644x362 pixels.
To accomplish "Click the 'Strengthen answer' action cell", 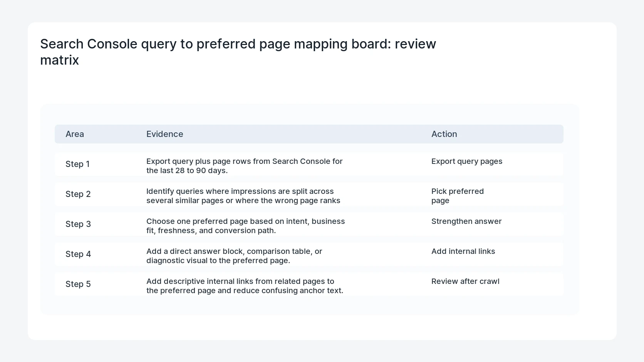I will coord(466,221).
